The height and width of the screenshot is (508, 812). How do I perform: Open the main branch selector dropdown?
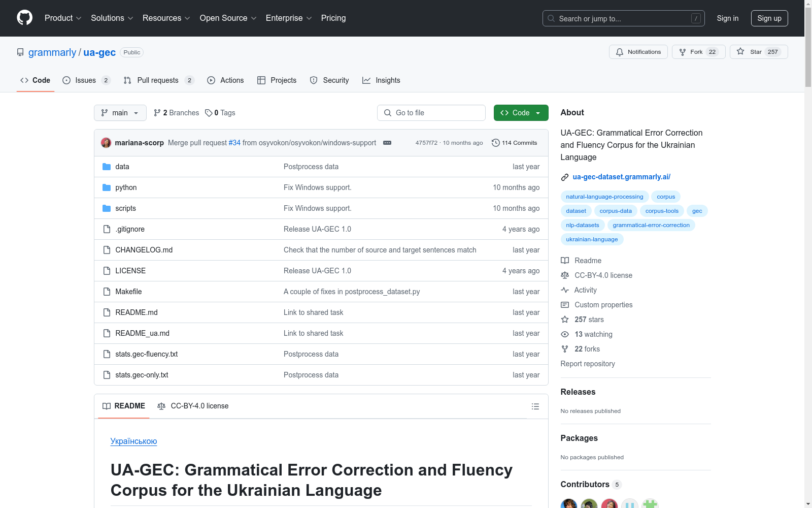click(x=120, y=113)
